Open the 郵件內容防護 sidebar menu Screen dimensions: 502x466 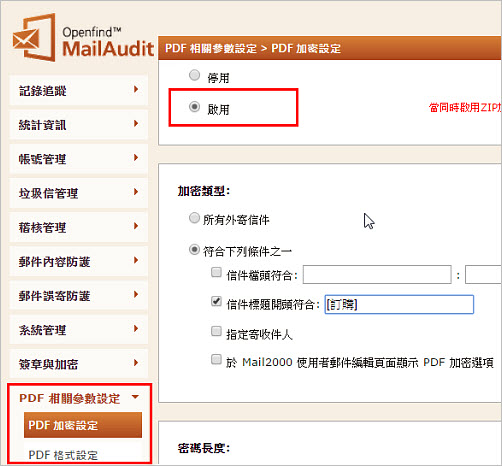79,261
